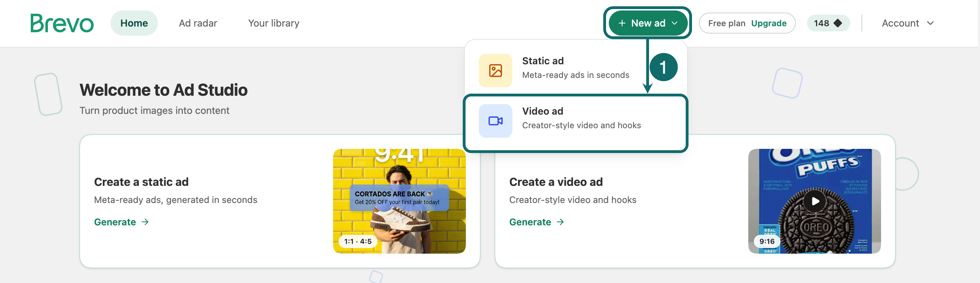Click 'Meta-ready ads in seconds' description
The image size is (980, 283).
(576, 75)
